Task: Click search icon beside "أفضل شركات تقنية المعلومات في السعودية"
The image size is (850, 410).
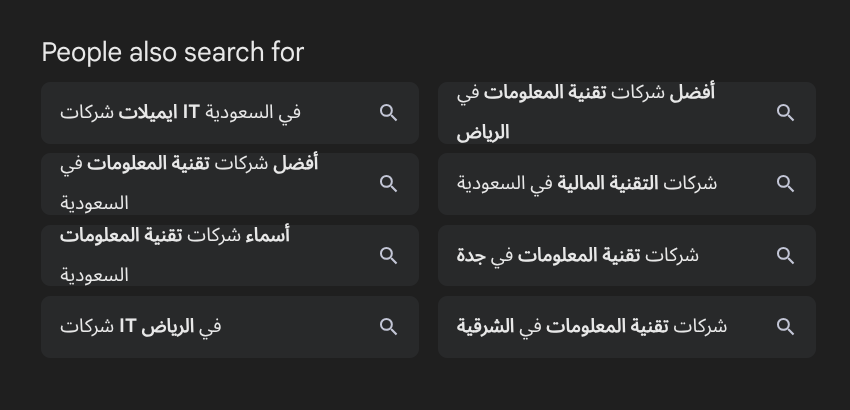Action: click(x=389, y=184)
